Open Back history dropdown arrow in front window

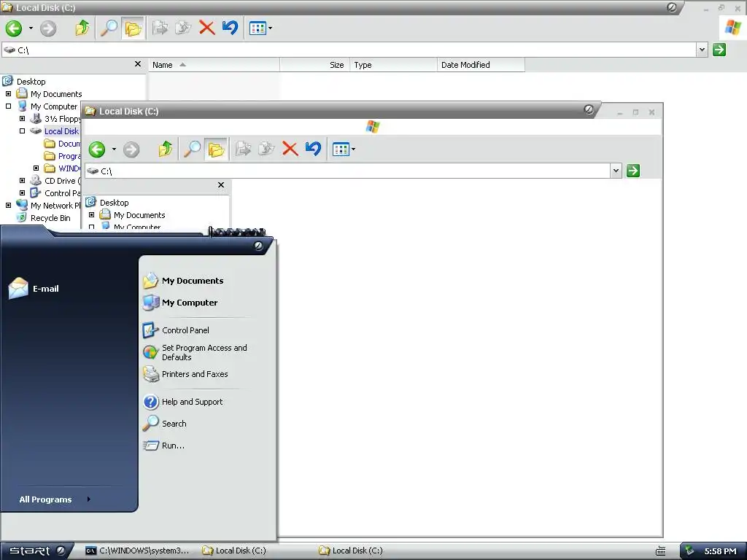coord(114,149)
